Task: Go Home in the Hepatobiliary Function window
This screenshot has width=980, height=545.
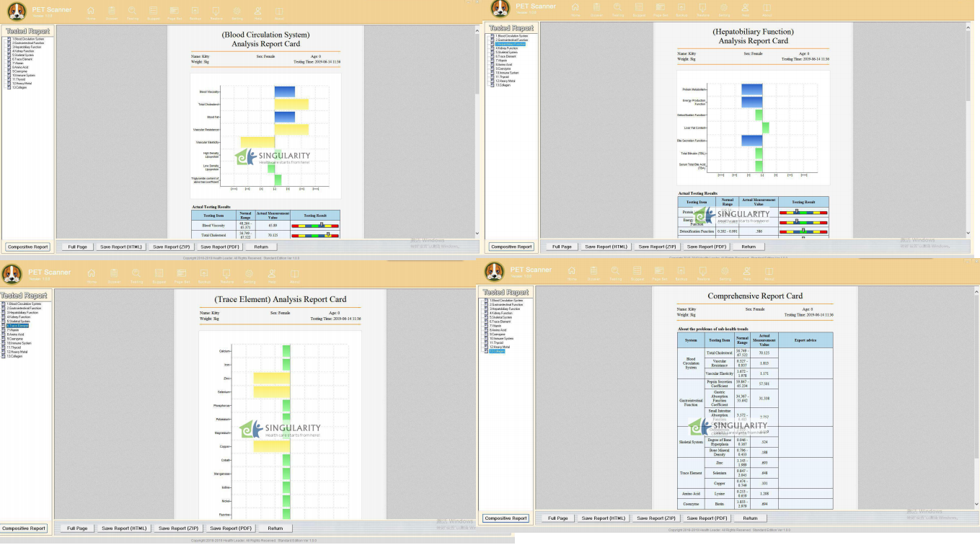Action: (x=575, y=9)
